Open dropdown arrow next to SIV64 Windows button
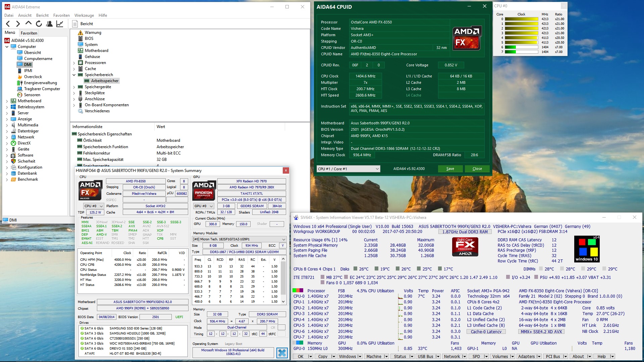 [x=359, y=357]
